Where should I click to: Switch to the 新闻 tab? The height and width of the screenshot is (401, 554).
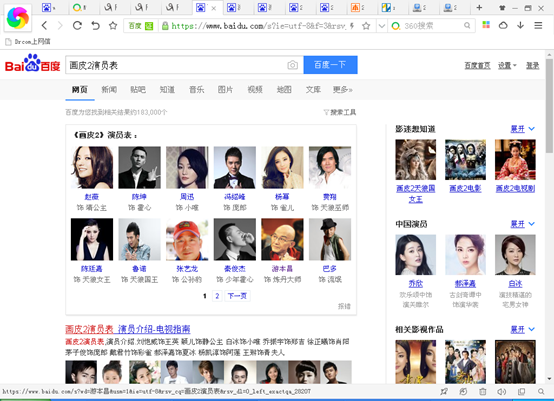point(109,90)
